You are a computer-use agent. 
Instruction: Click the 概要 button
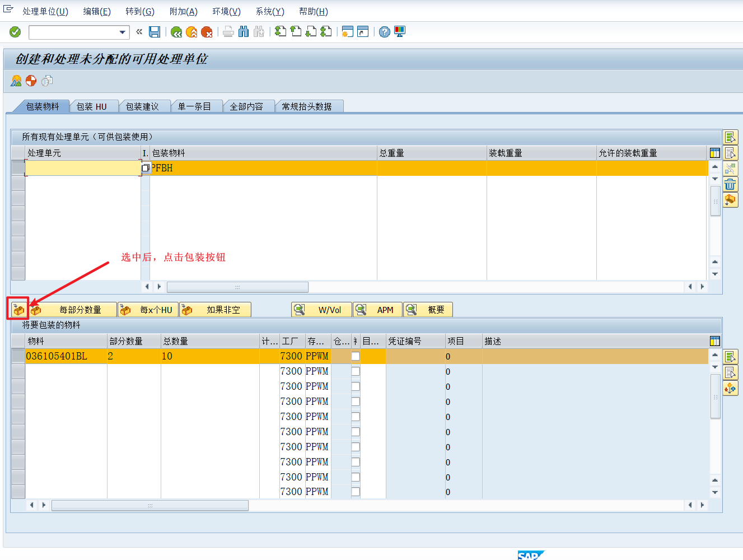(428, 310)
